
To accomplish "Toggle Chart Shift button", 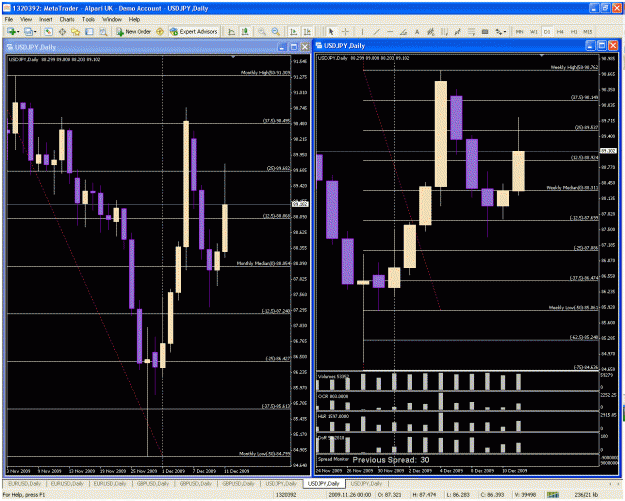I will (307, 31).
